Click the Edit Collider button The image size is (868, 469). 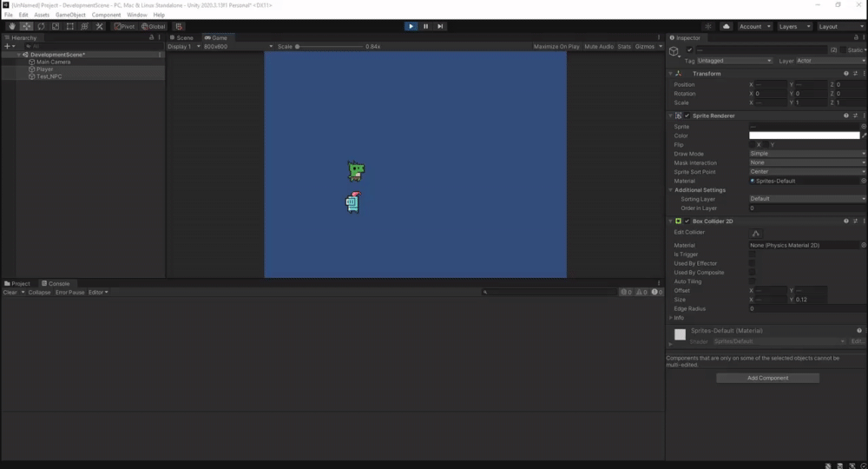(756, 233)
